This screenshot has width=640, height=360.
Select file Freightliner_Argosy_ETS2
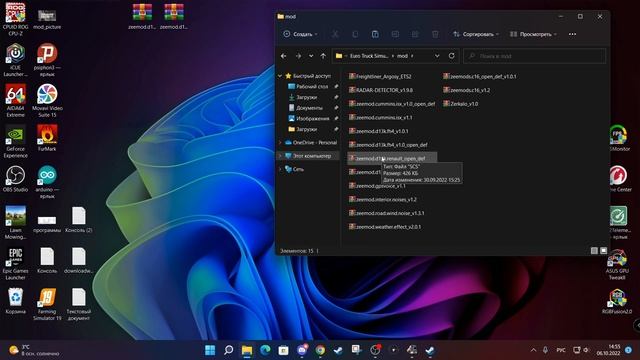pos(380,76)
